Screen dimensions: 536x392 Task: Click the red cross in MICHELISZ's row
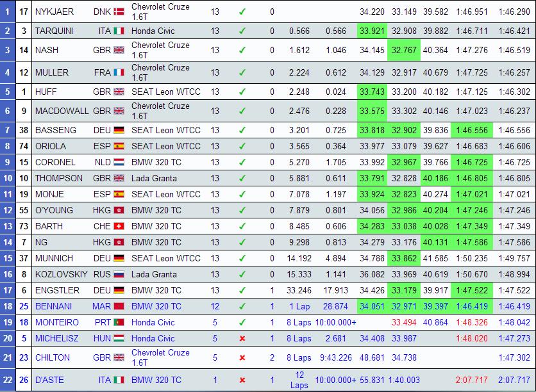[242, 338]
